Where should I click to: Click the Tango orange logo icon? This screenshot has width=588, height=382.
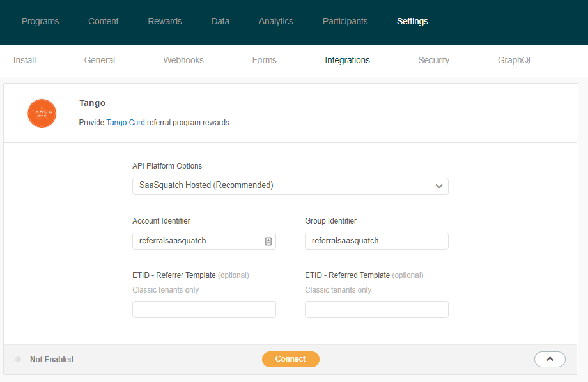[42, 113]
